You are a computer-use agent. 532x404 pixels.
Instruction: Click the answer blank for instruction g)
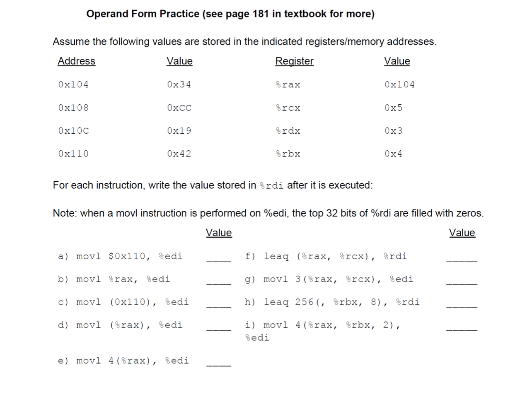point(462,284)
